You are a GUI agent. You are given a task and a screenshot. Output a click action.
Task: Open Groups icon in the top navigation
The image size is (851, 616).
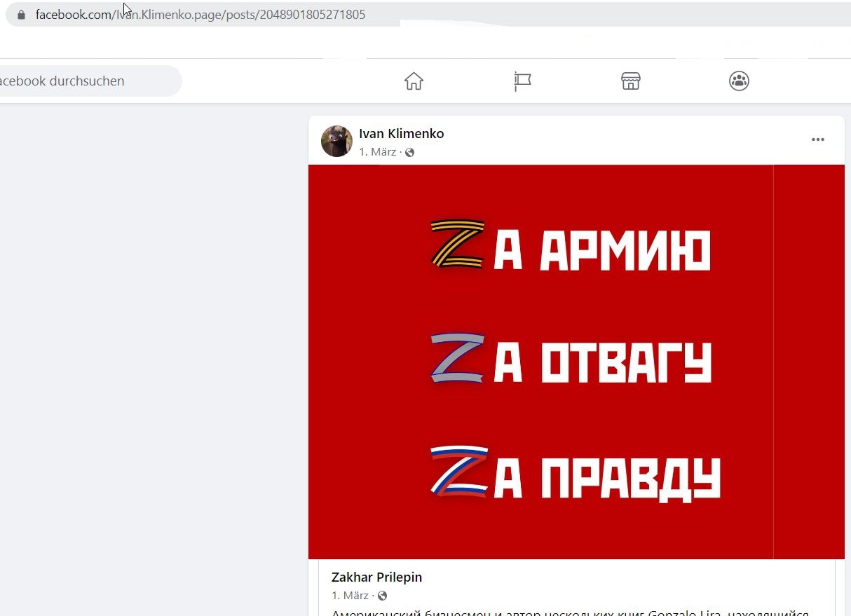pos(739,81)
